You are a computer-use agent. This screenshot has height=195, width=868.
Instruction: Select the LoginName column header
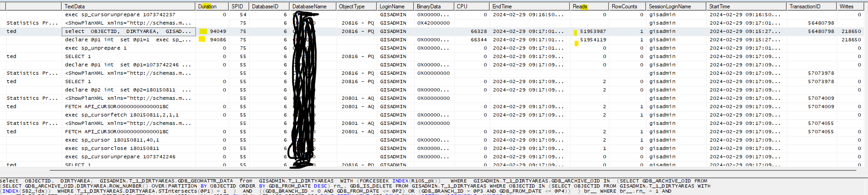pyautogui.click(x=395, y=6)
